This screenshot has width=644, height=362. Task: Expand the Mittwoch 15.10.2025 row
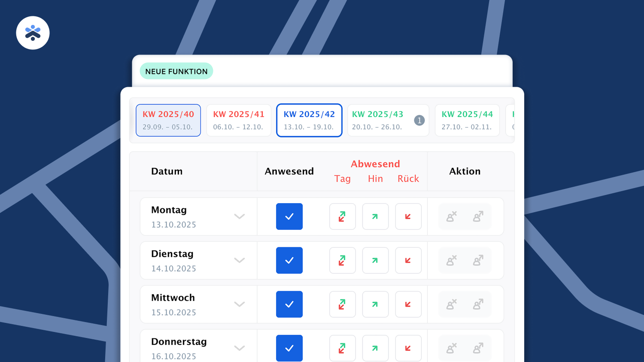pos(239,304)
